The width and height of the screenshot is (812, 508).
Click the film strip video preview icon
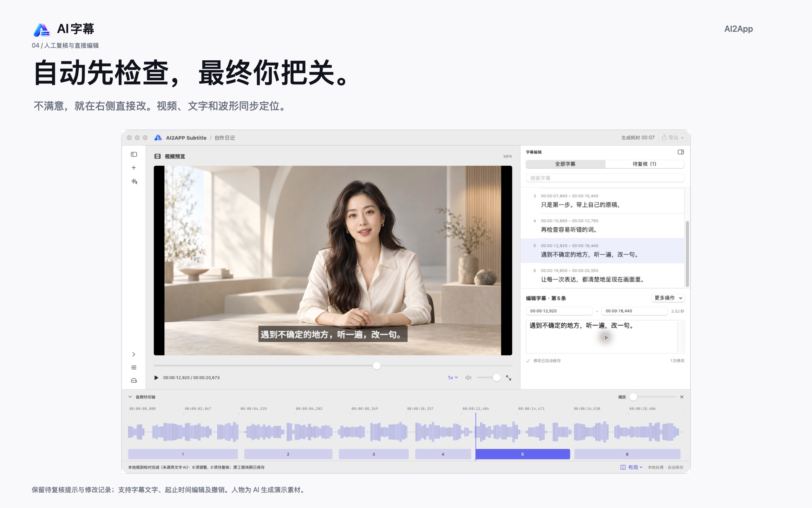coord(157,156)
